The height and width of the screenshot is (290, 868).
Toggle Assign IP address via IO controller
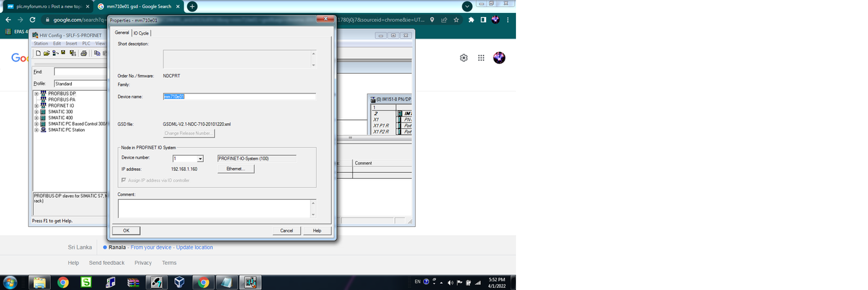123,180
